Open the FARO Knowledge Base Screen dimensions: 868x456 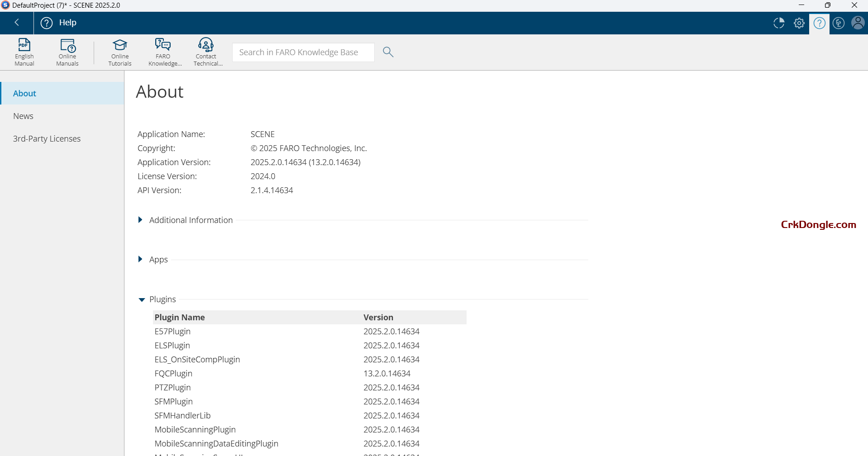point(163,52)
